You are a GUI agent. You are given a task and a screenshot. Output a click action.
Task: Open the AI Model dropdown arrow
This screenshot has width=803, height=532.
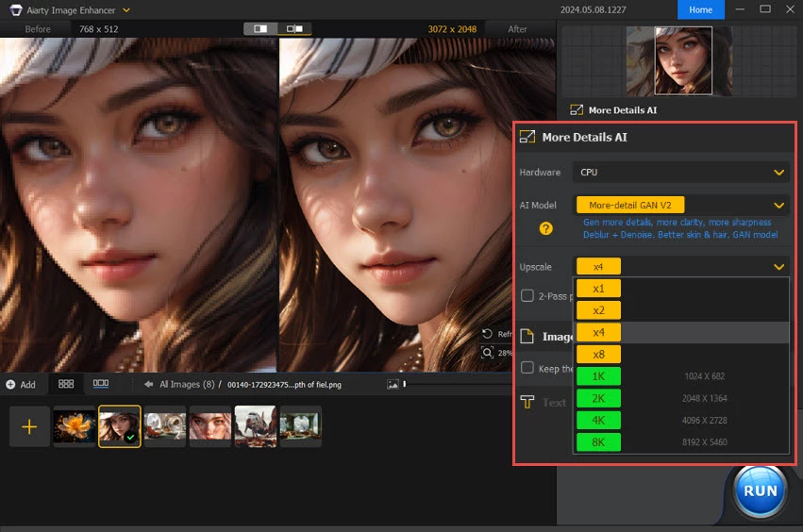click(x=778, y=206)
